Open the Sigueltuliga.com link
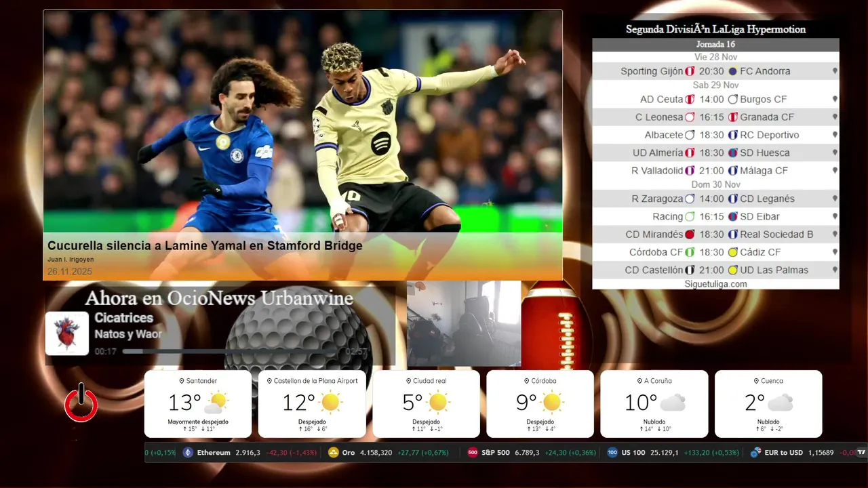 pyautogui.click(x=715, y=284)
